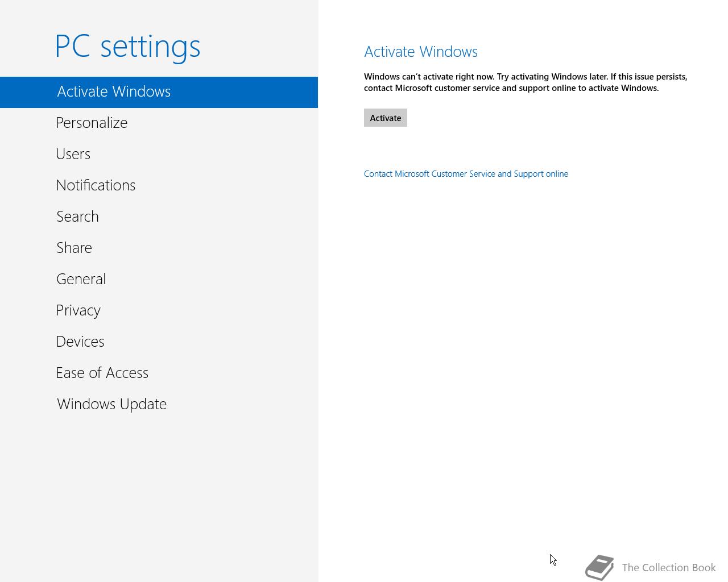Open Contact Microsoft Customer Service and Support link
Viewport: 728px width, 582px height.
pyautogui.click(x=466, y=174)
